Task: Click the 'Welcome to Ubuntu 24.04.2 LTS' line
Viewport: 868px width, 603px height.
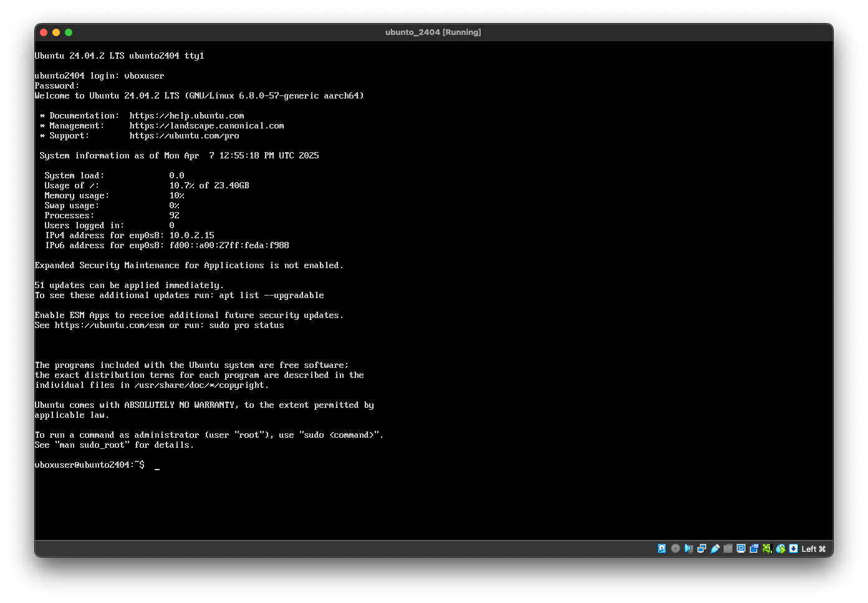Action: (200, 96)
